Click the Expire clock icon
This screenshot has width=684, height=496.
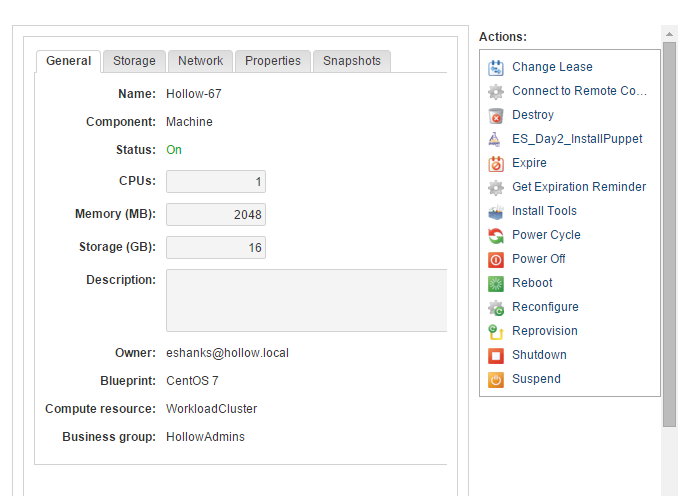(495, 163)
